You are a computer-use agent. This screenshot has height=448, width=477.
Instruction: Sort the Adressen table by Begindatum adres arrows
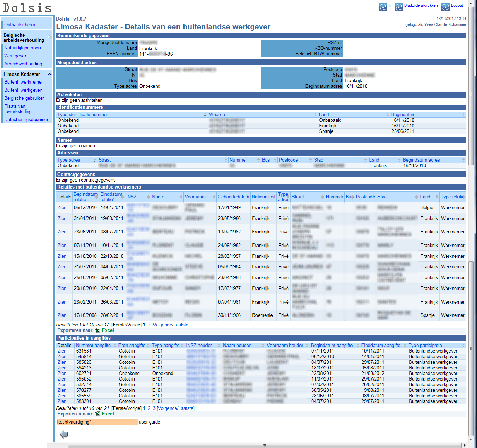464,160
